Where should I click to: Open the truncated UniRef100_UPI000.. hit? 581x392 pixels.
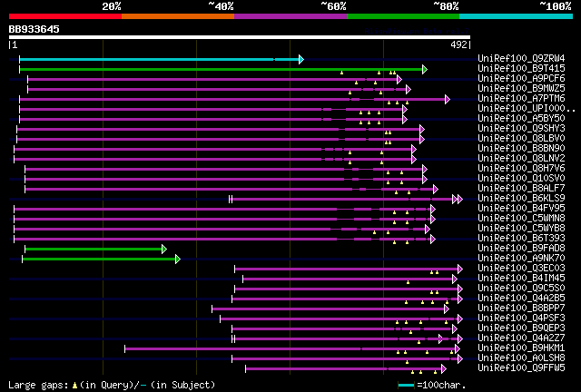(x=527, y=109)
